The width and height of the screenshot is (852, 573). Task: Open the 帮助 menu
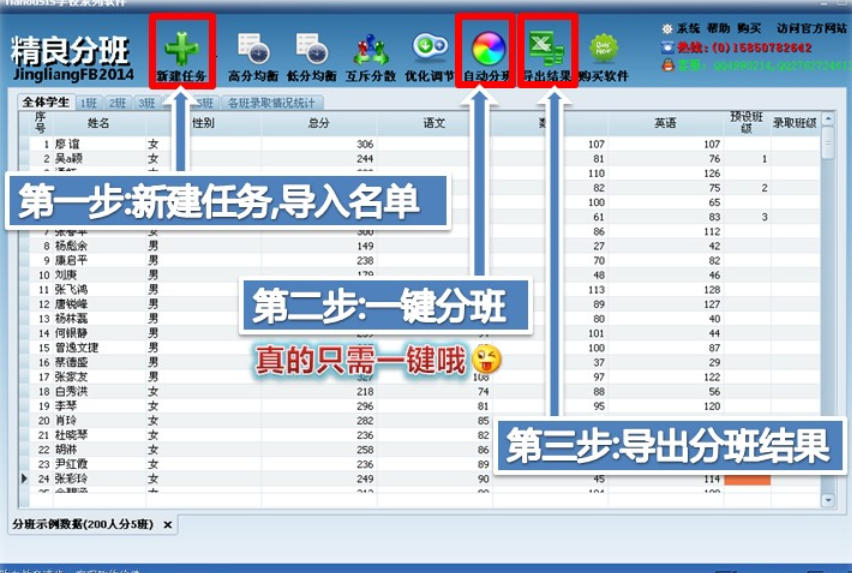pyautogui.click(x=718, y=28)
